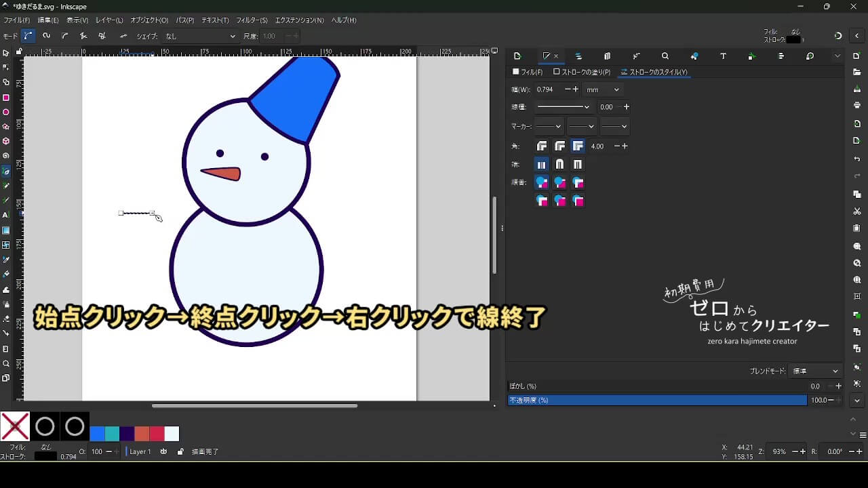Switch to Spiro path mode in the tool controls

(x=46, y=36)
